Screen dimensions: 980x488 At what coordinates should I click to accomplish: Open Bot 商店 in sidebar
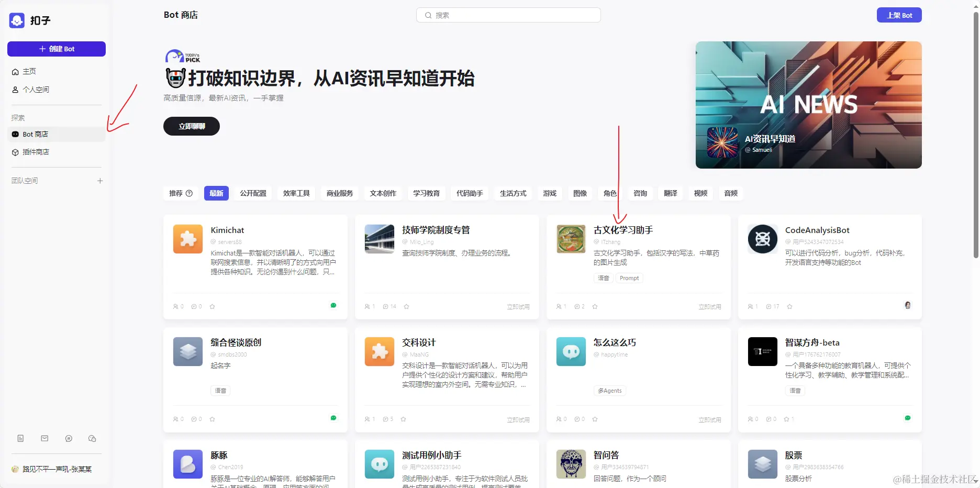click(x=57, y=134)
